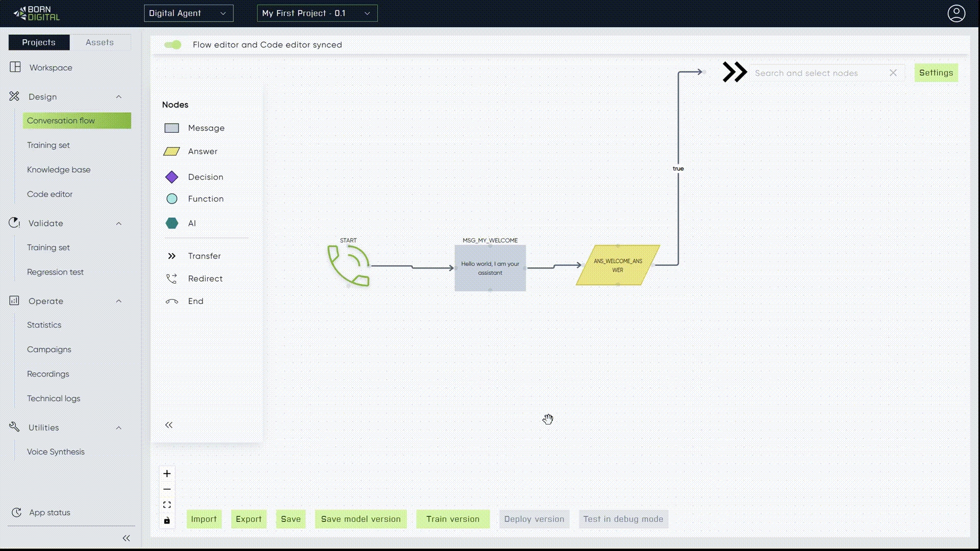Click the Redirect phone icon
Viewport: 980px width, 551px height.
pyautogui.click(x=171, y=279)
